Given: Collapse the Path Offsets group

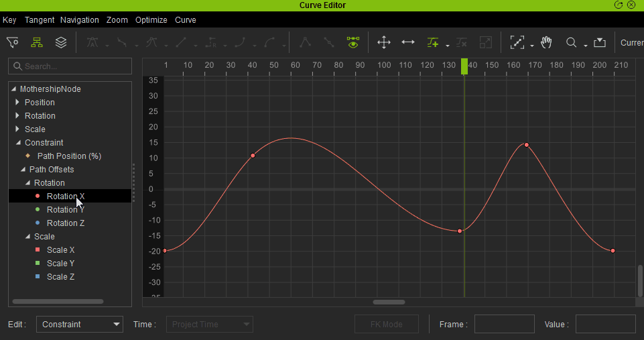Looking at the screenshot, I should [x=23, y=170].
